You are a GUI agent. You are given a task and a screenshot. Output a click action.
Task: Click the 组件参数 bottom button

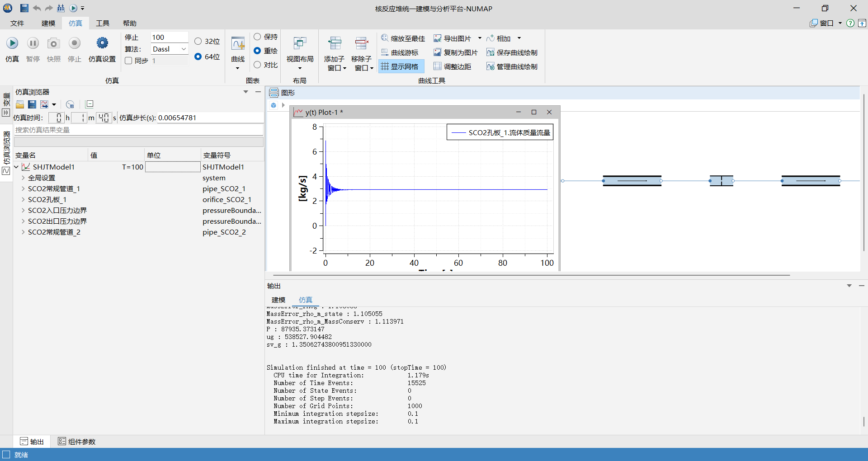77,442
